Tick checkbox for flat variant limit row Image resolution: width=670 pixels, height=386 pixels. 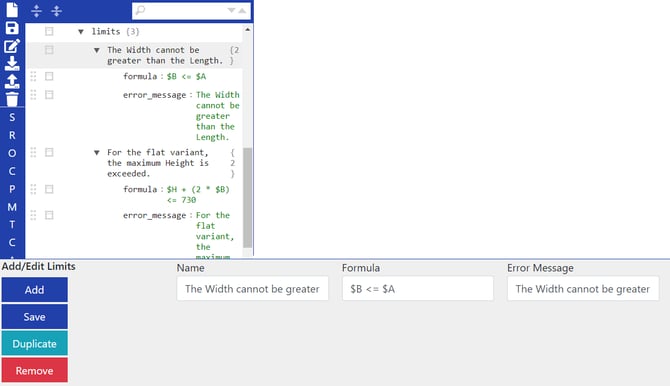click(49, 152)
